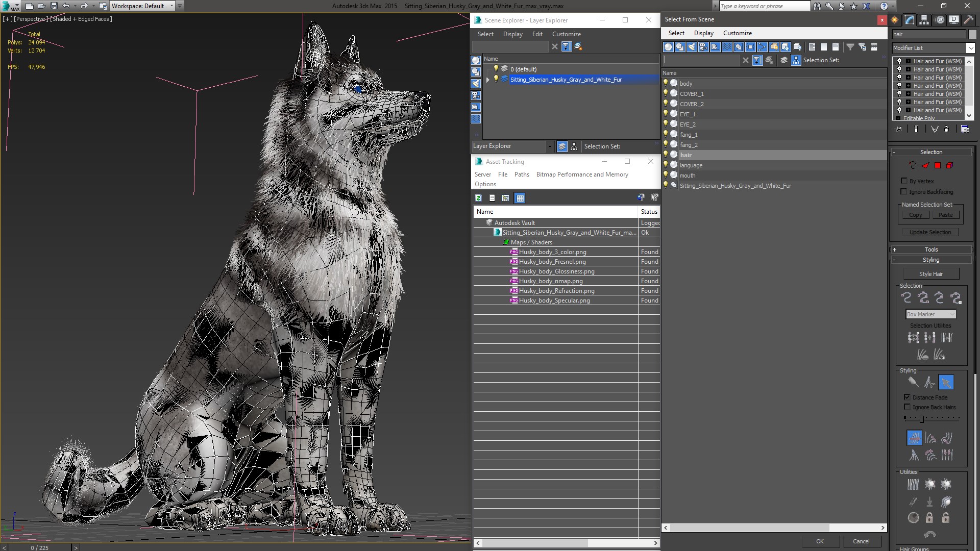Open the Hierarchy command panel tab
This screenshot has width=980, height=551.
[924, 20]
